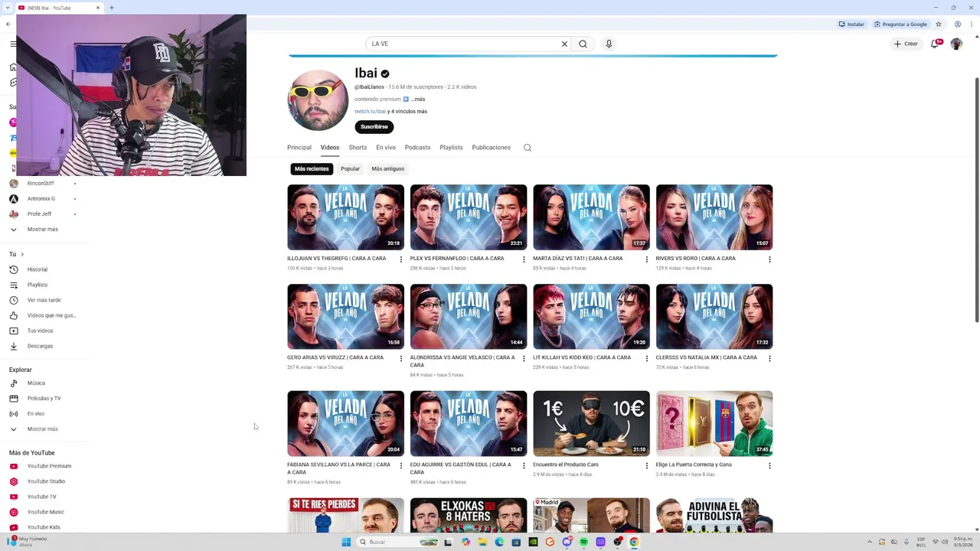Screen dimensions: 980x551
Task: Open Descargas in the sidebar
Action: coord(40,346)
